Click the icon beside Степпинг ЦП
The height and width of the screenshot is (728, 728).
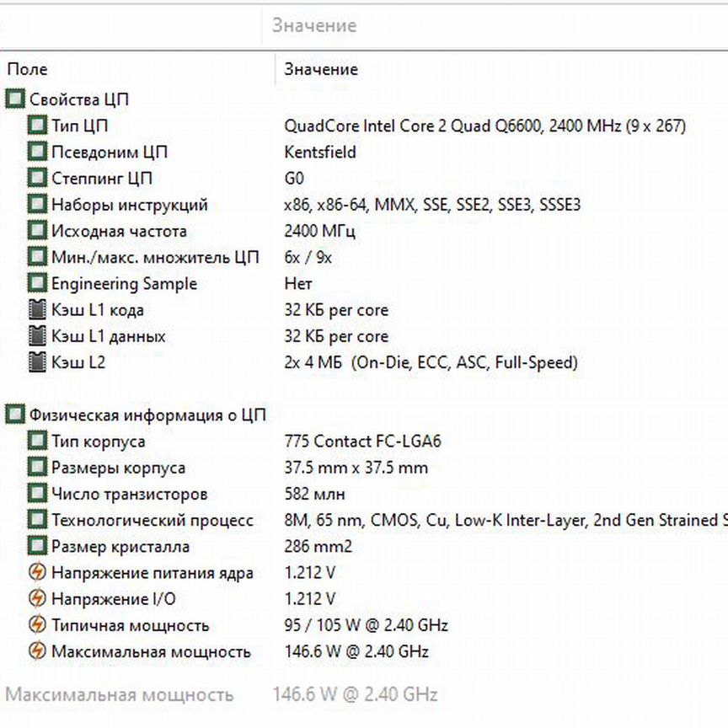click(x=37, y=179)
